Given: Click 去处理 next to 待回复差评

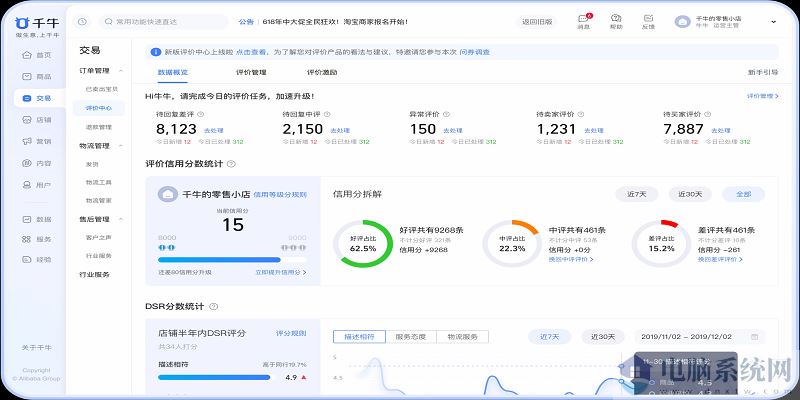Looking at the screenshot, I should coord(214,130).
